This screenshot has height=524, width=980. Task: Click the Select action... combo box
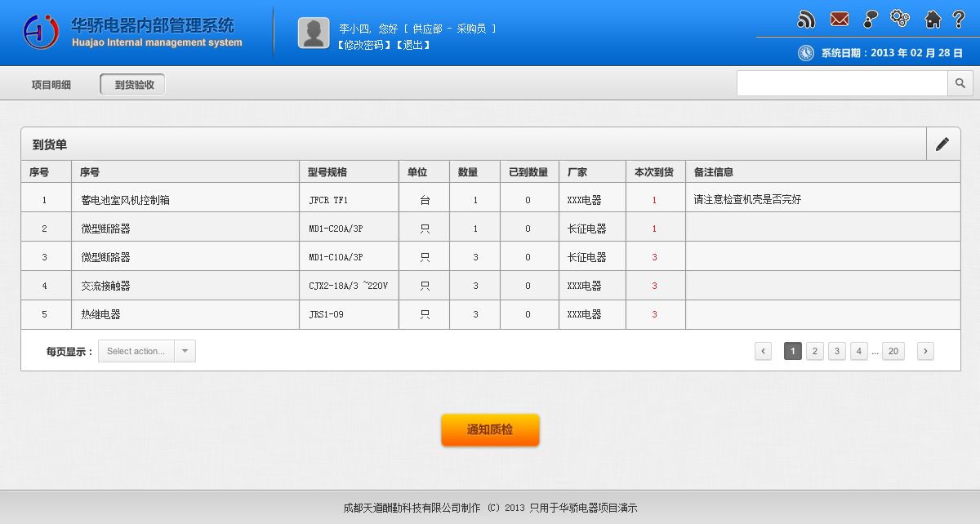pyautogui.click(x=147, y=351)
